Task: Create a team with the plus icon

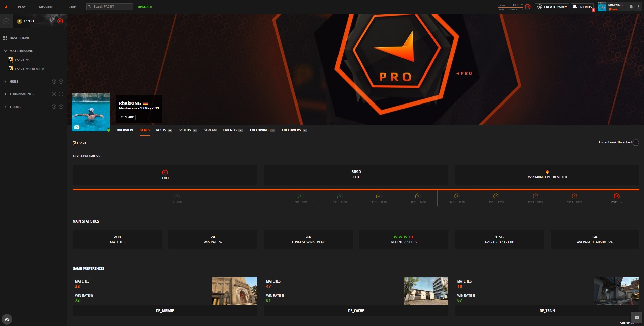Action: pos(61,107)
